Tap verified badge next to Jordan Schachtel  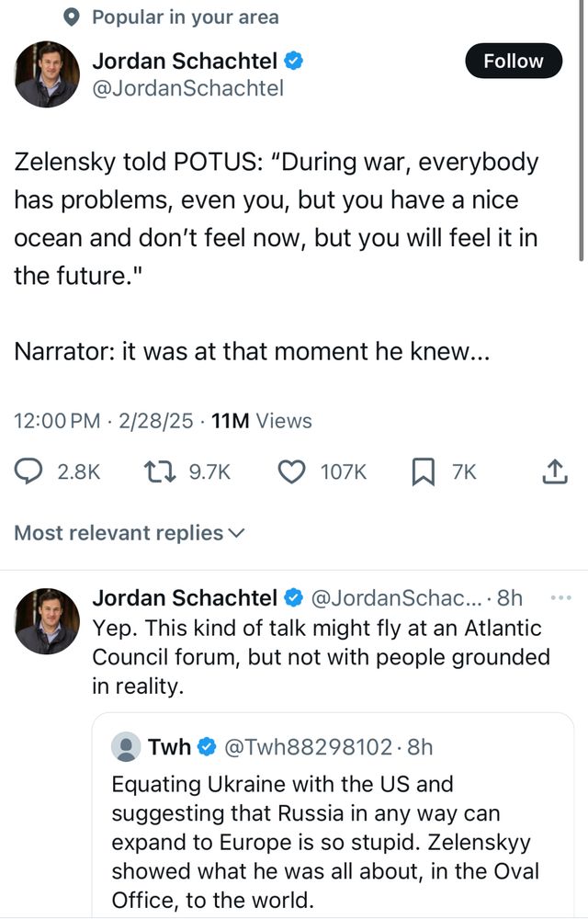pyautogui.click(x=293, y=62)
